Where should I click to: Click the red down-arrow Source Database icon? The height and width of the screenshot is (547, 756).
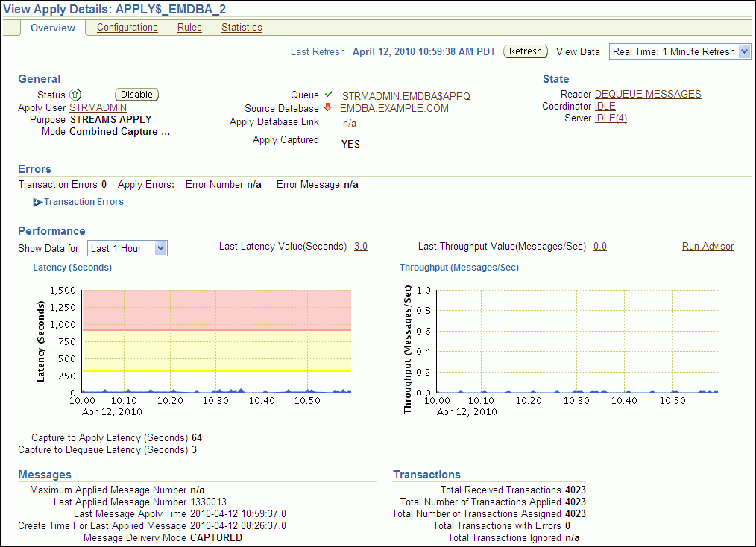click(x=327, y=107)
